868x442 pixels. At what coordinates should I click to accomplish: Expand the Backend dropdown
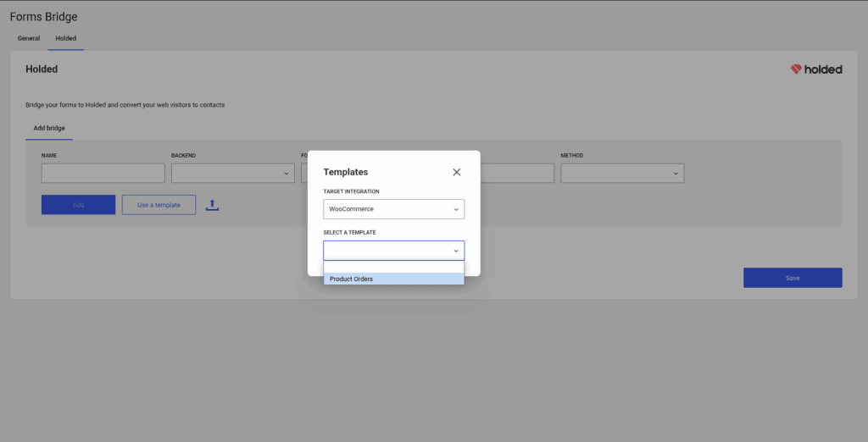click(232, 173)
